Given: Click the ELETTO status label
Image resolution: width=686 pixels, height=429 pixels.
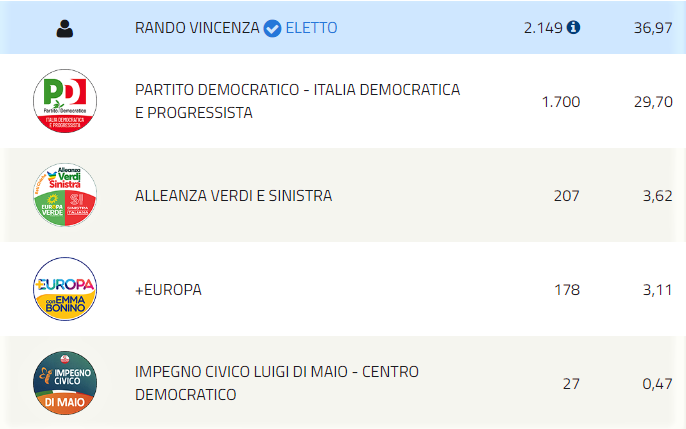Looking at the screenshot, I should tap(312, 28).
